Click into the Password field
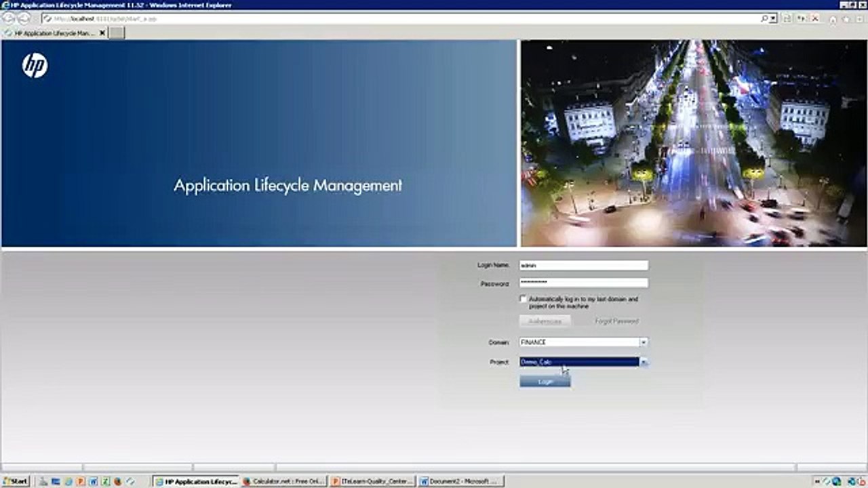Image resolution: width=868 pixels, height=488 pixels. [x=584, y=283]
